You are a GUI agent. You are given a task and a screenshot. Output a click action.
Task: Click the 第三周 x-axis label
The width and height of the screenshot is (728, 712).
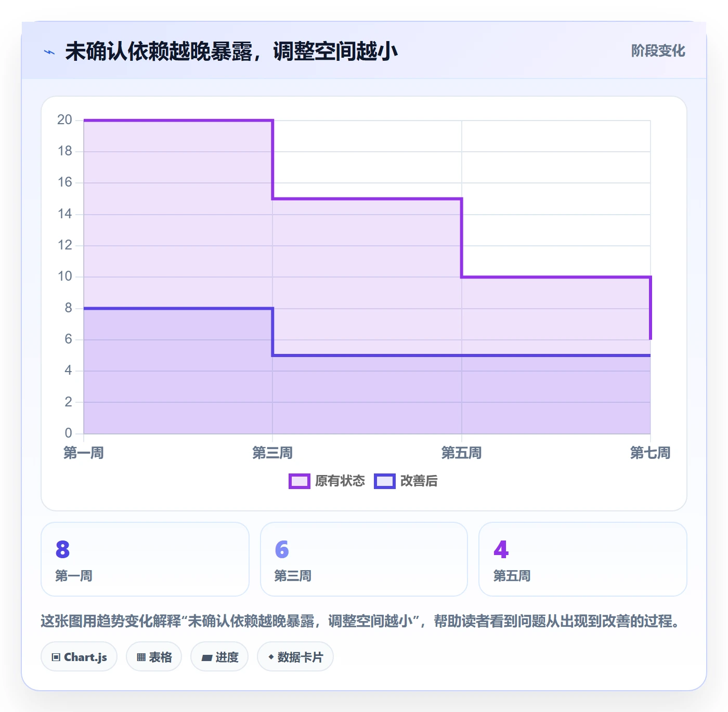pos(272,453)
